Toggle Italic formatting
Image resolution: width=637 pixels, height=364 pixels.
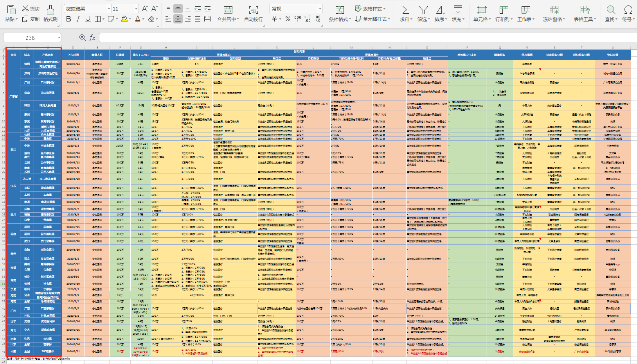[x=78, y=19]
